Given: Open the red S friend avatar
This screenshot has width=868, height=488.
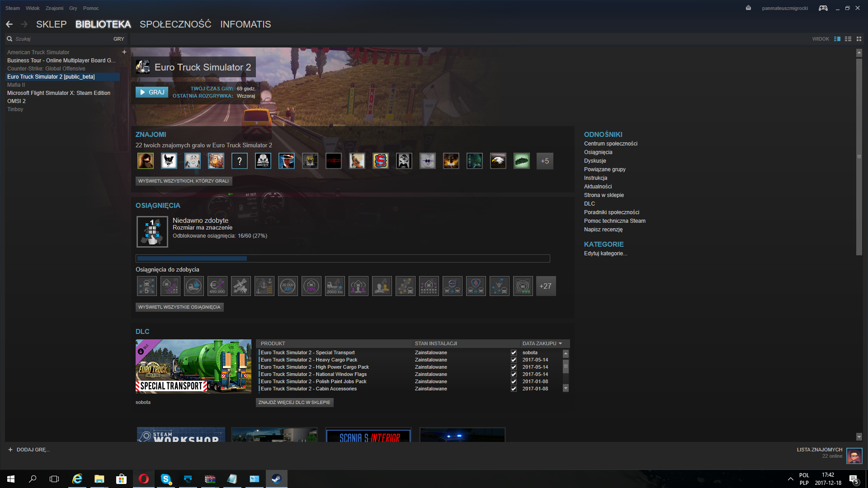Looking at the screenshot, I should coord(381,161).
